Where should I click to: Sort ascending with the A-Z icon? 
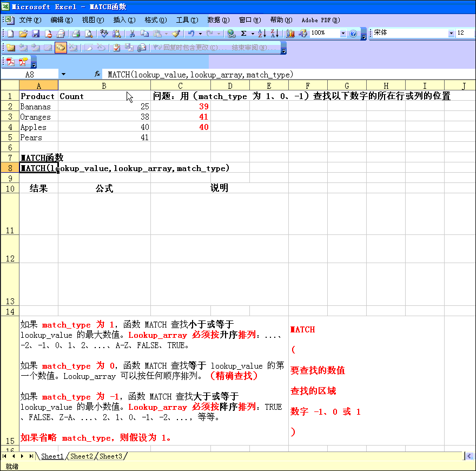click(262, 34)
